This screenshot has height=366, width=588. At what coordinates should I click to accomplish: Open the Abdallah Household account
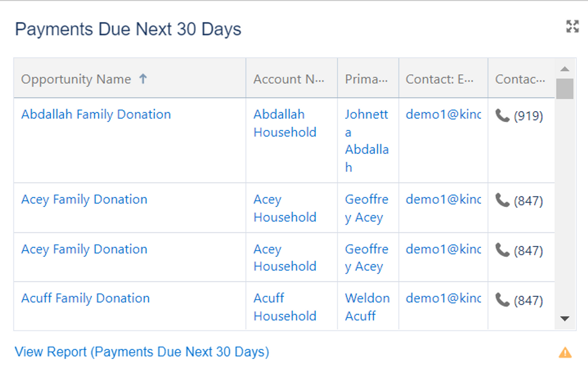point(285,123)
